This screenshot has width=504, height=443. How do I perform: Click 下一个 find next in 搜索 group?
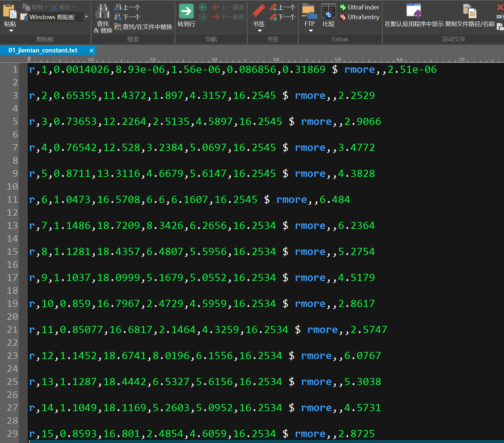coord(127,17)
